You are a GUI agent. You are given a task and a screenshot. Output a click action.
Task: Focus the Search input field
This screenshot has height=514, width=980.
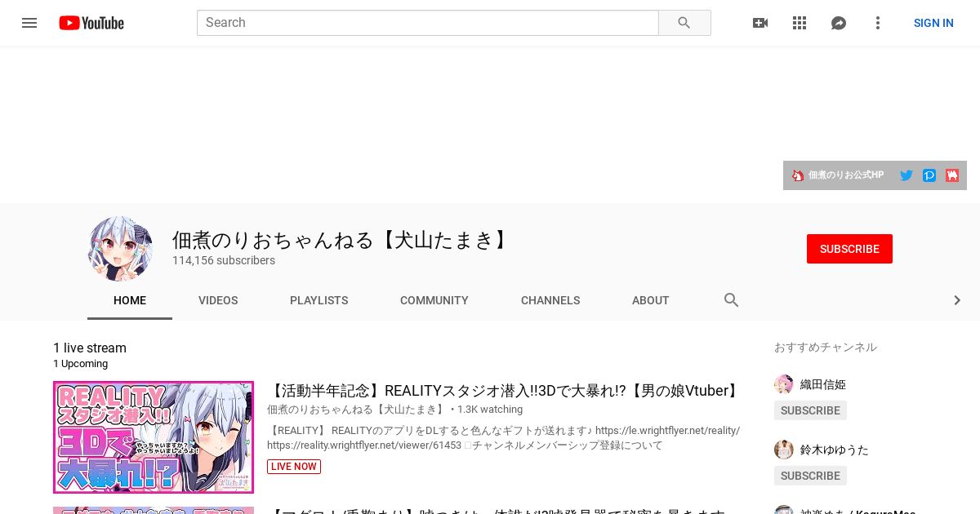[428, 23]
